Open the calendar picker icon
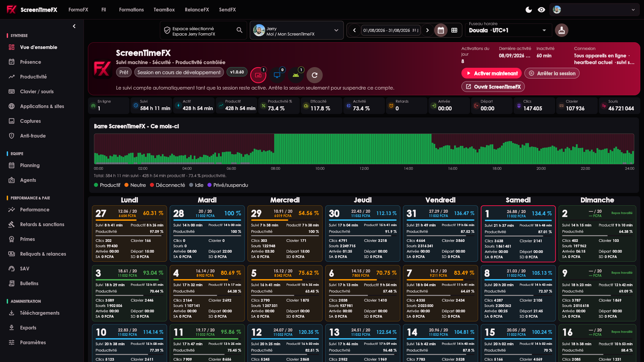The image size is (644, 362). click(x=441, y=30)
